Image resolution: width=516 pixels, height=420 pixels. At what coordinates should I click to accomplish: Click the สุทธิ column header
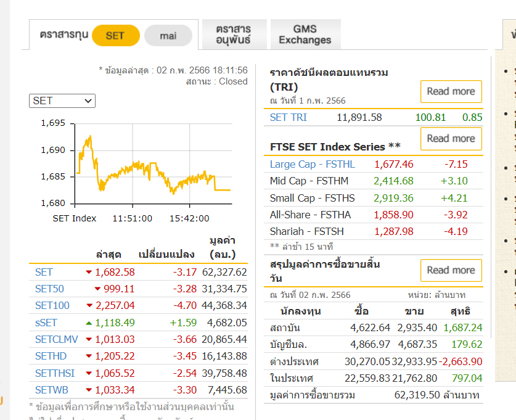461,311
